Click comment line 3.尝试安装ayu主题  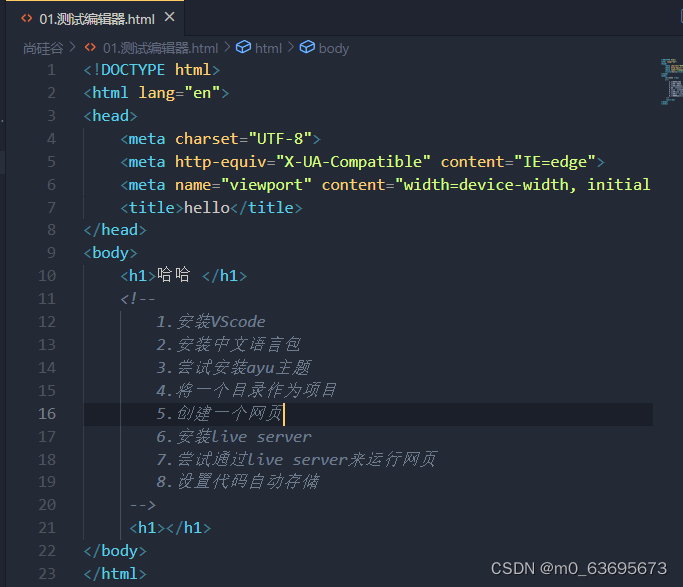(x=233, y=368)
